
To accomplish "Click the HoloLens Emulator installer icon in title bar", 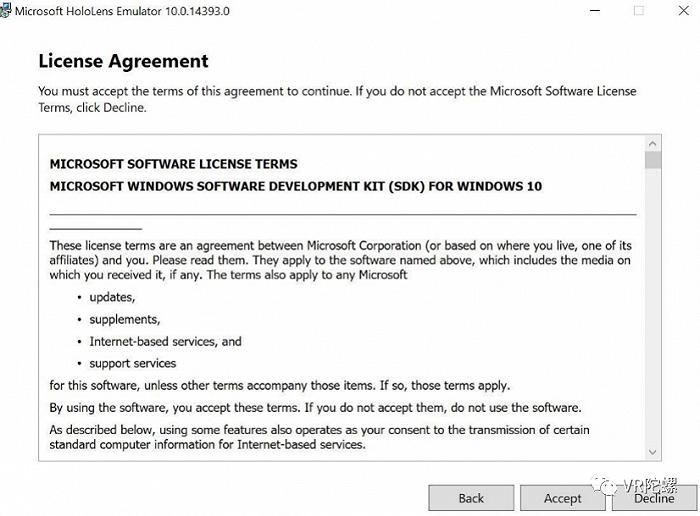I will tap(5, 11).
